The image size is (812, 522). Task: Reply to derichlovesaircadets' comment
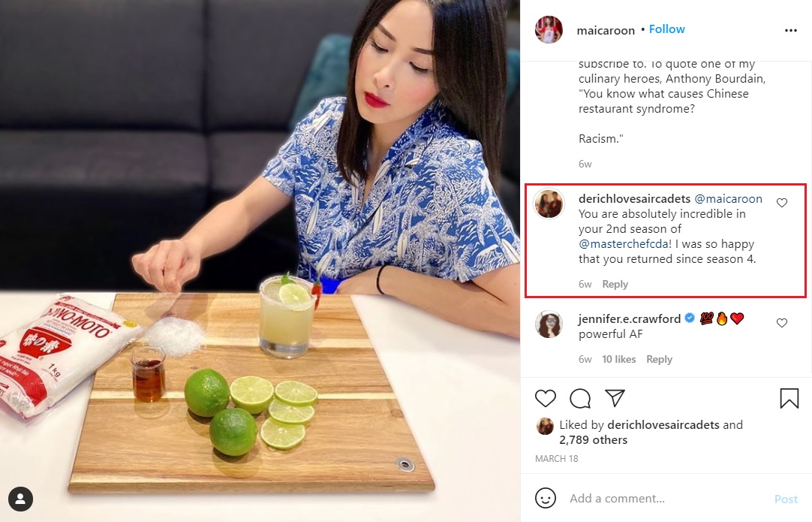[615, 284]
